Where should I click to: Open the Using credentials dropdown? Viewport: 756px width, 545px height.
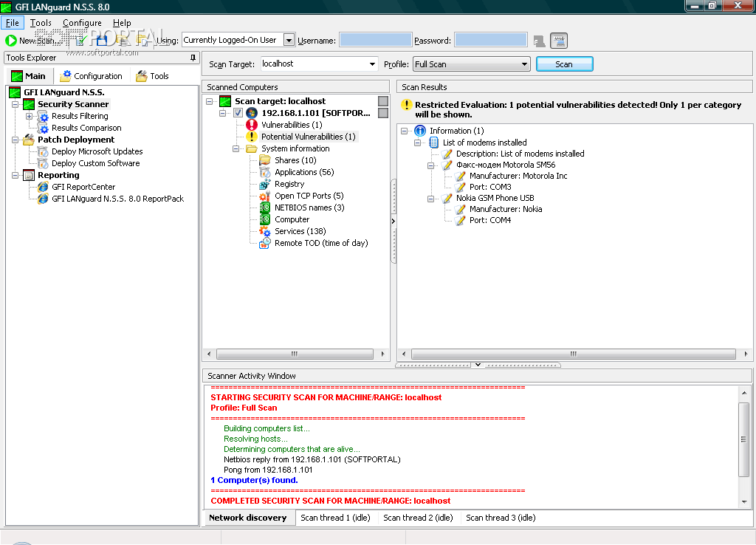289,40
